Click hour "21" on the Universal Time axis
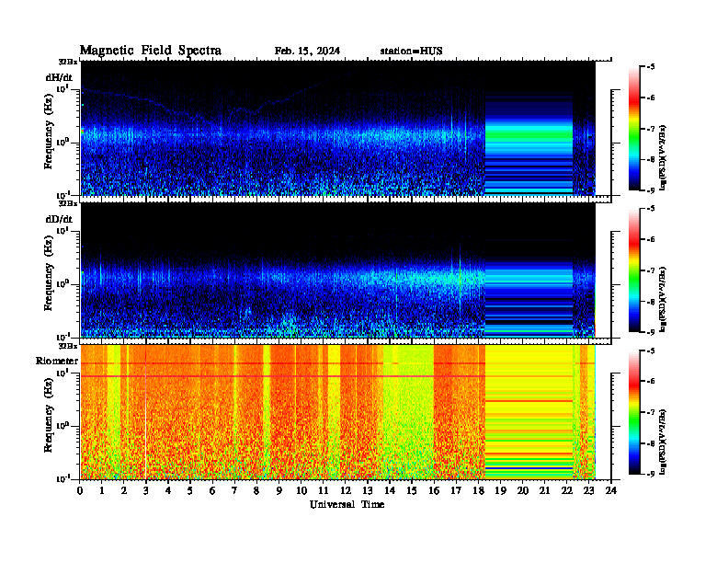 click(x=544, y=490)
